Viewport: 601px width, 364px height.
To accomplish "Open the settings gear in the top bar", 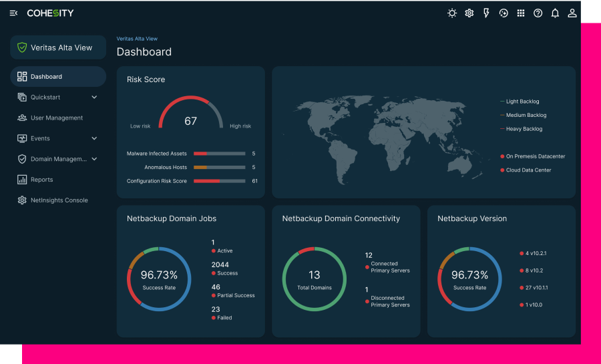I will tap(469, 13).
